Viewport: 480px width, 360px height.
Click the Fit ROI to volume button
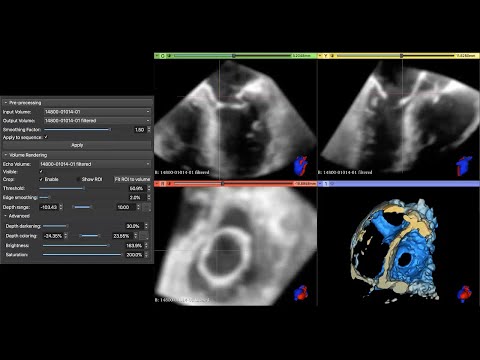coord(132,179)
